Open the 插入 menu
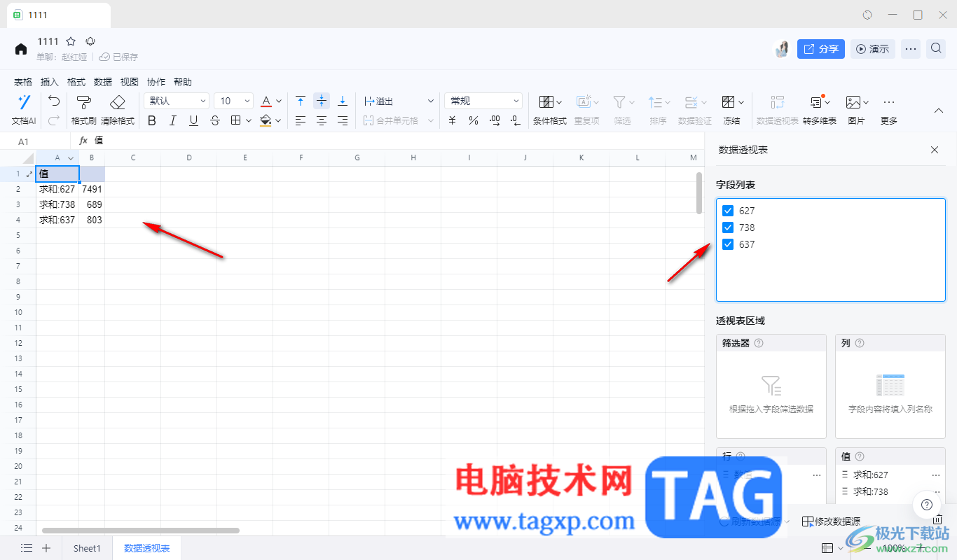The width and height of the screenshot is (957, 560). (50, 82)
